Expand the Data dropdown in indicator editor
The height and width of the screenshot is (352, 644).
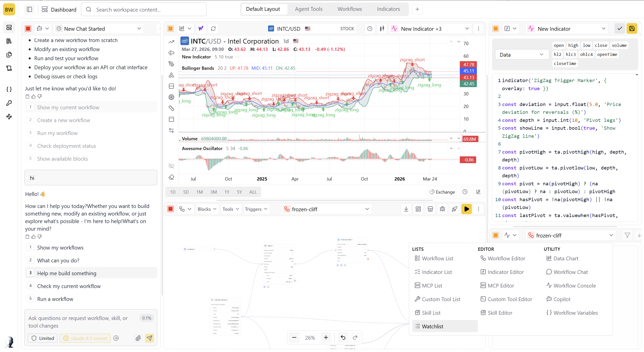(x=522, y=55)
